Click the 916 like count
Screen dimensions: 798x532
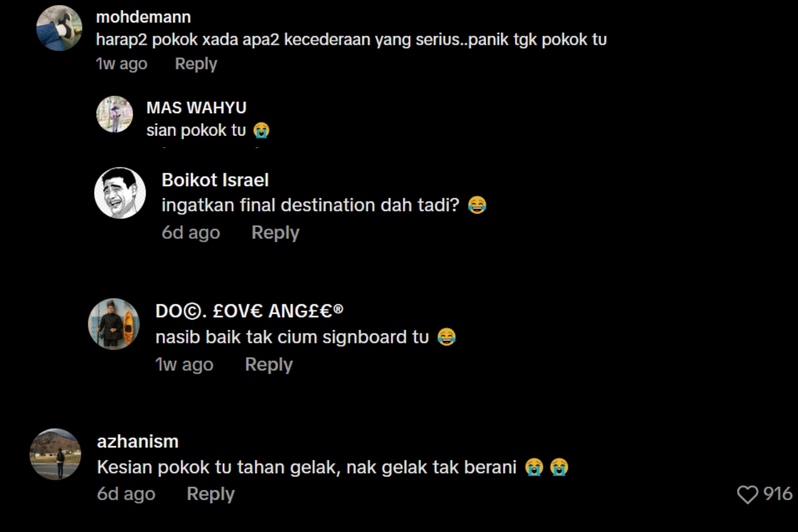point(778,494)
